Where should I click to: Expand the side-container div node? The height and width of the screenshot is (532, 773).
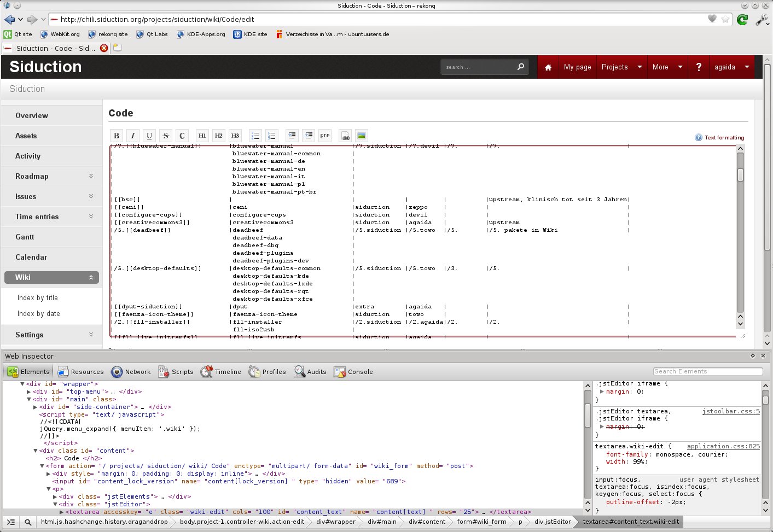[36, 407]
